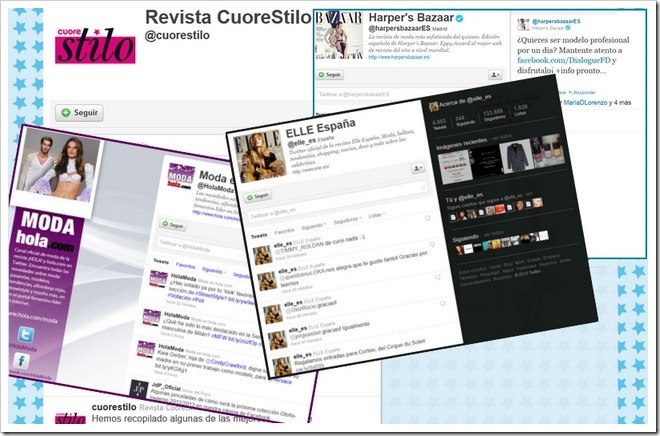
Task: Open ELLE avatar on the TIMMY_ROLDAN tweet
Action: [263, 255]
